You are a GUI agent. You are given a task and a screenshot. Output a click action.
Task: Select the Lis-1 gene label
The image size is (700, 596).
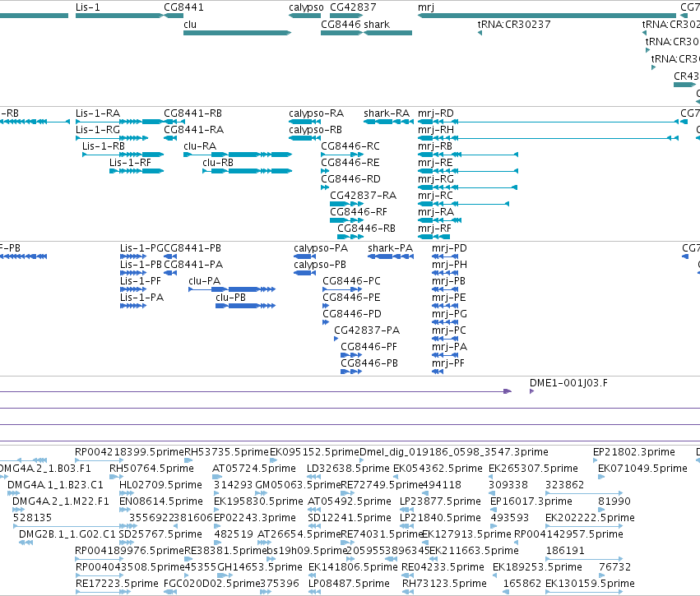click(x=88, y=7)
